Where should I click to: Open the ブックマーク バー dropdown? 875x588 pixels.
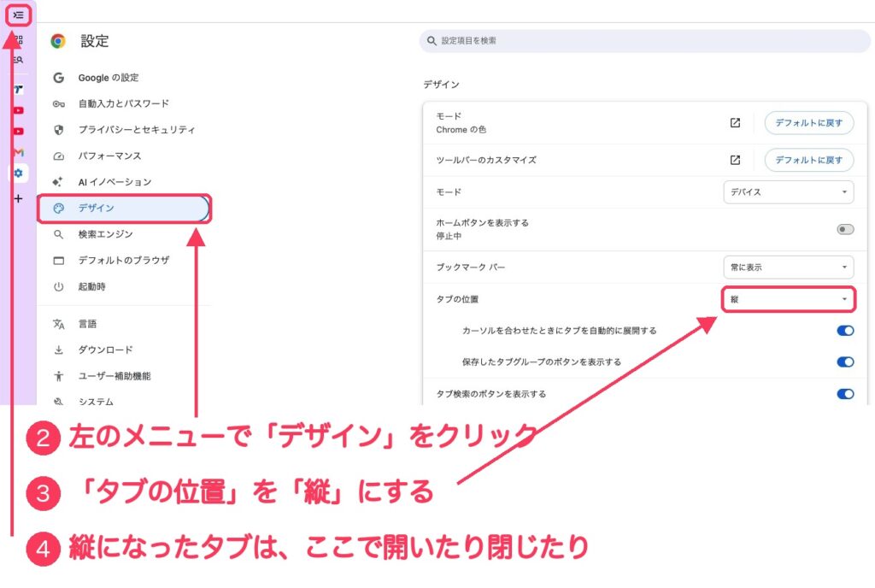pos(789,268)
